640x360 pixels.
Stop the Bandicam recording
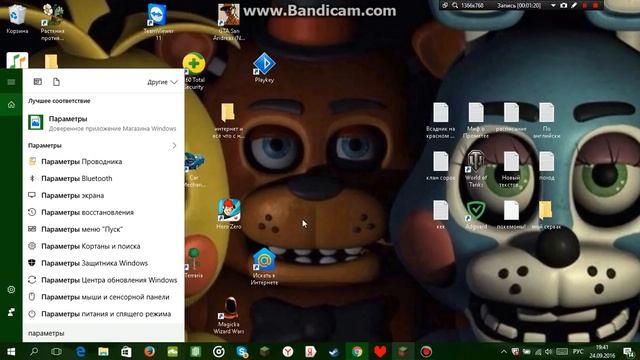pos(596,6)
